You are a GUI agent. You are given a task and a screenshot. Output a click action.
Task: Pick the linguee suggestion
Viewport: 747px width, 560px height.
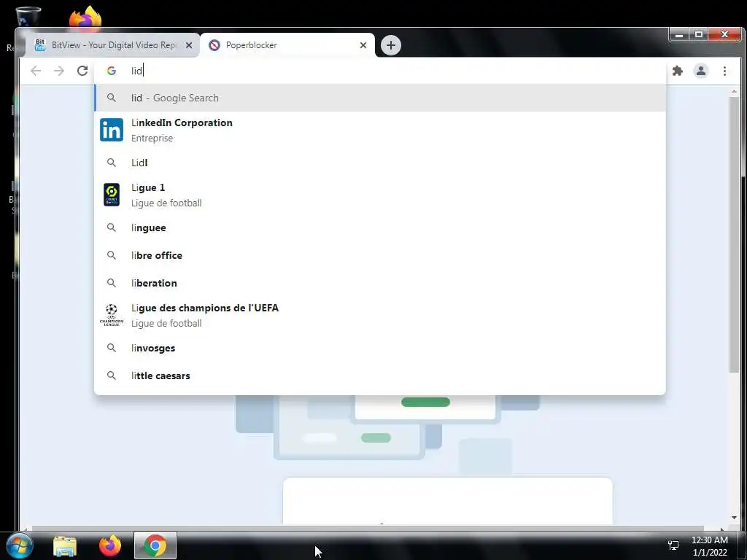(379, 227)
